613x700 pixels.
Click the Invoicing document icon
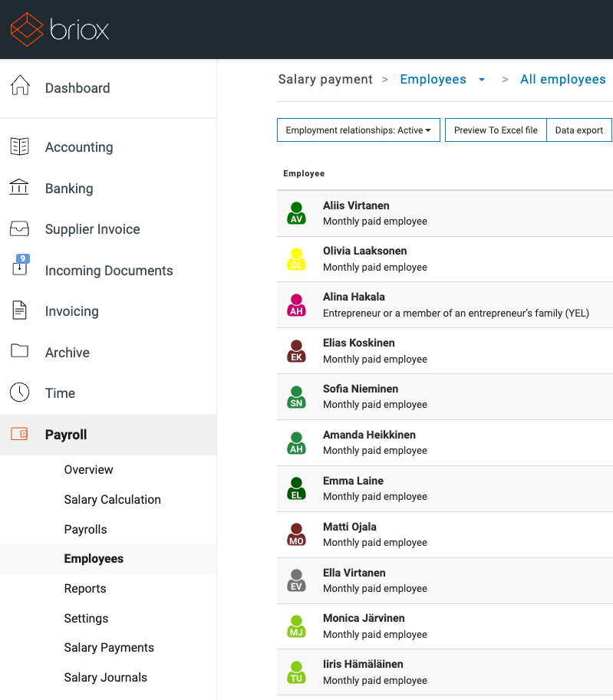(x=20, y=311)
